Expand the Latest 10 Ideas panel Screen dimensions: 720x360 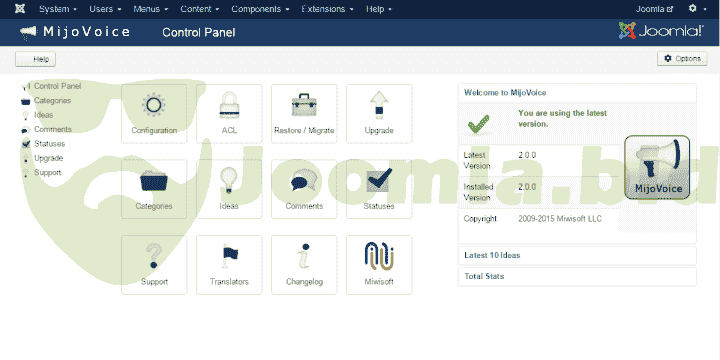tap(577, 256)
